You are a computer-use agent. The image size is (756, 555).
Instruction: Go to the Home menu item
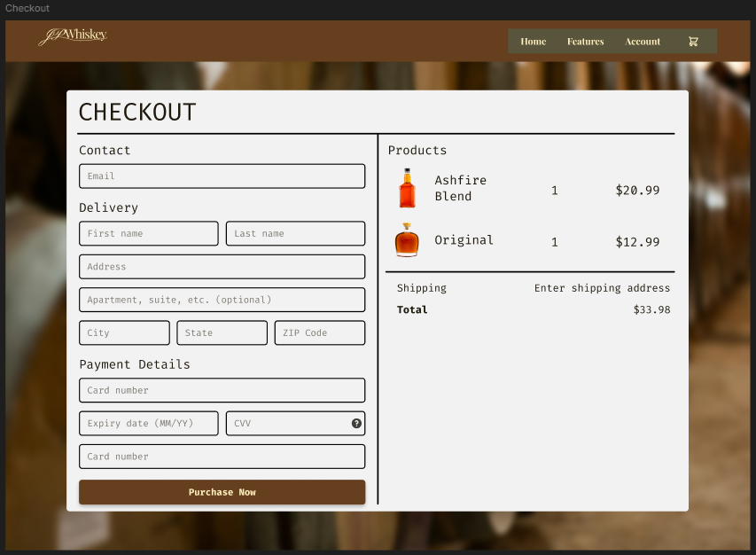tap(534, 42)
